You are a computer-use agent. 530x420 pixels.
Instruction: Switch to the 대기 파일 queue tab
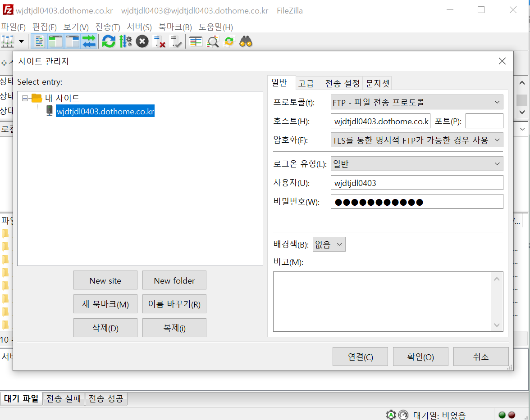pyautogui.click(x=21, y=399)
